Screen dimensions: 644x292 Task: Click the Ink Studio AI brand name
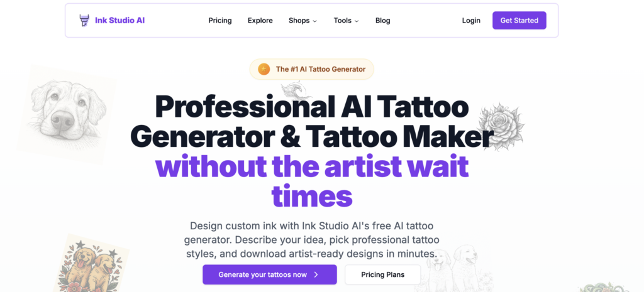[120, 21]
